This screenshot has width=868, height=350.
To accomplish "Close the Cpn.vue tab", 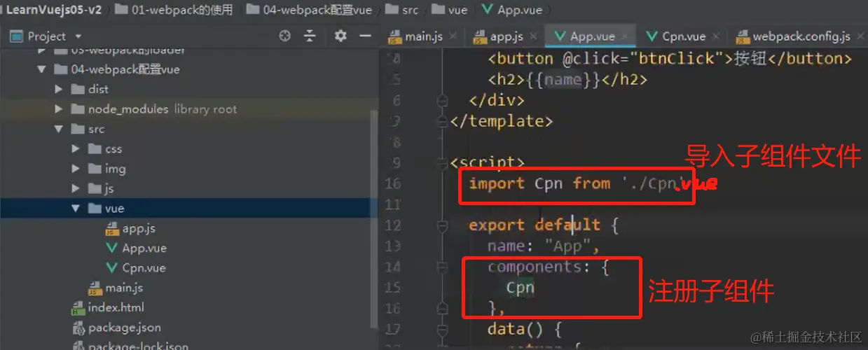I will coord(716,36).
